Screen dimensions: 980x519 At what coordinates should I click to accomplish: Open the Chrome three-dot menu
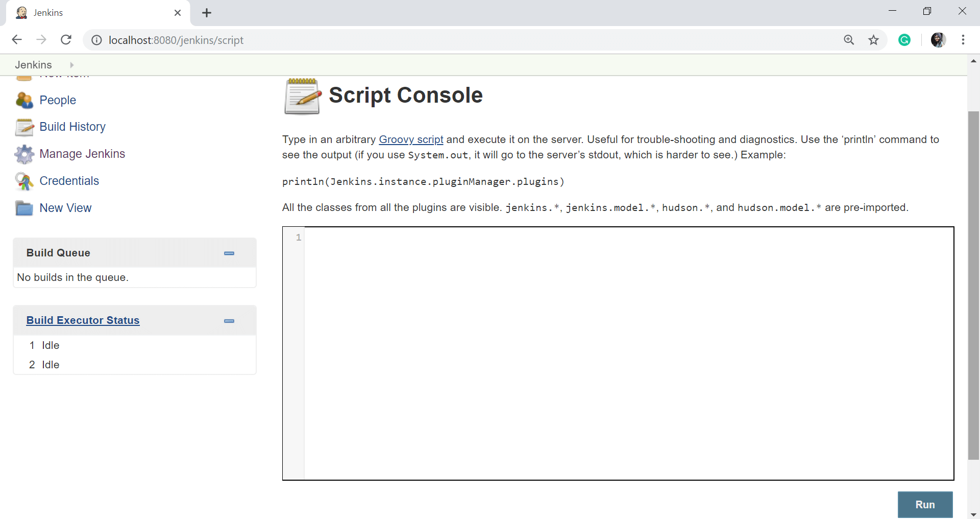click(963, 40)
